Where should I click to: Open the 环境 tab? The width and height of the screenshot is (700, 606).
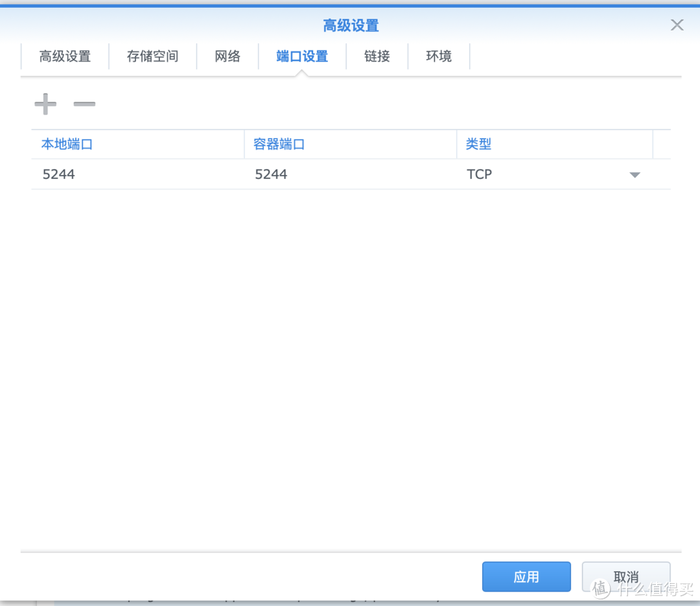click(x=438, y=56)
